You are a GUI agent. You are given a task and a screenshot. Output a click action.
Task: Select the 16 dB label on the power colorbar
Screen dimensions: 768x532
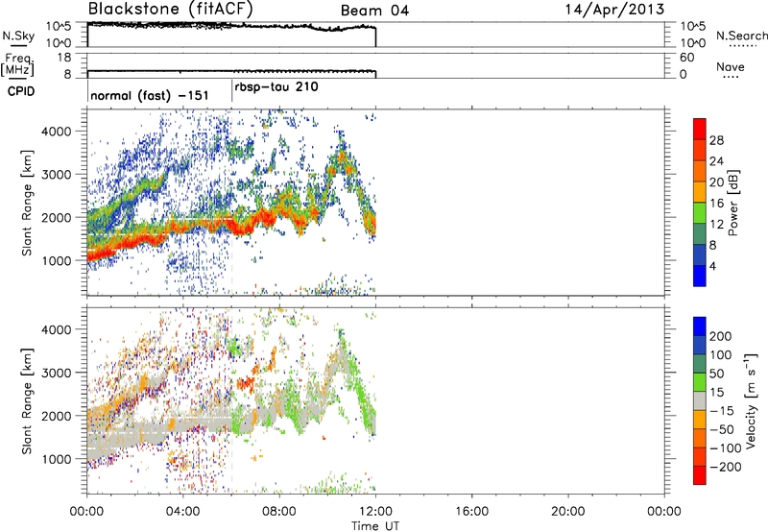click(x=716, y=204)
